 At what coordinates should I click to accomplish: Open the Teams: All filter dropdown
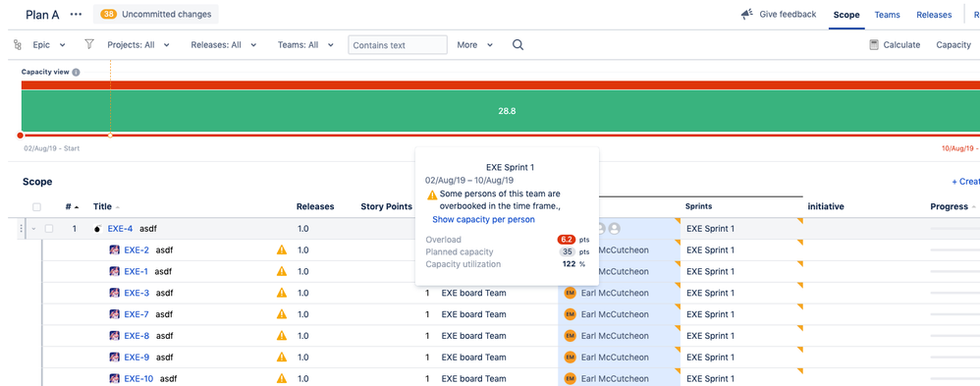(305, 45)
